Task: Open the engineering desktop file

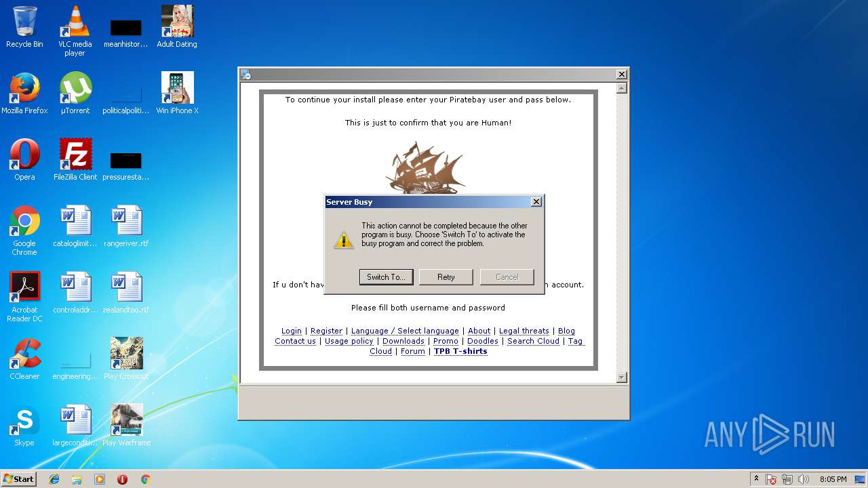Action: [x=75, y=365]
